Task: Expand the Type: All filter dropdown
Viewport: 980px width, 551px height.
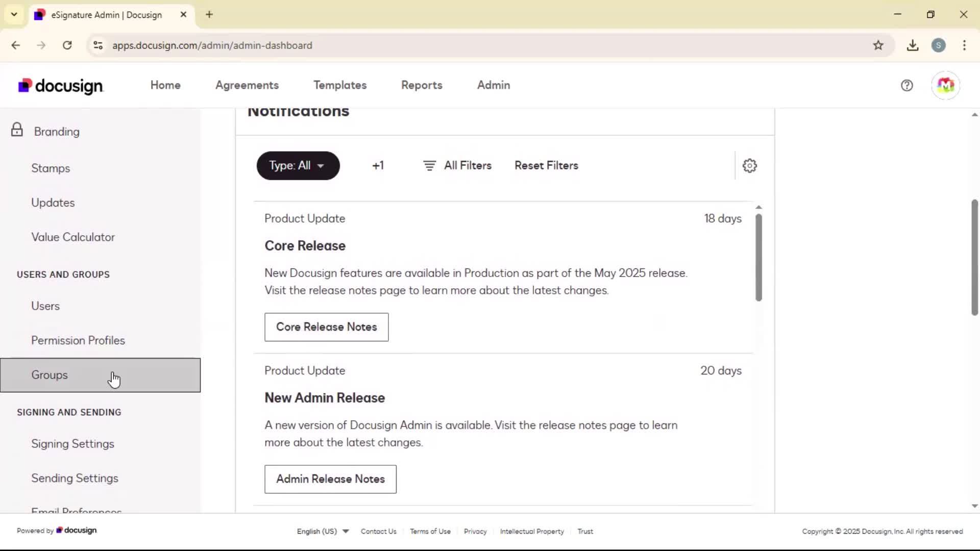Action: (298, 166)
